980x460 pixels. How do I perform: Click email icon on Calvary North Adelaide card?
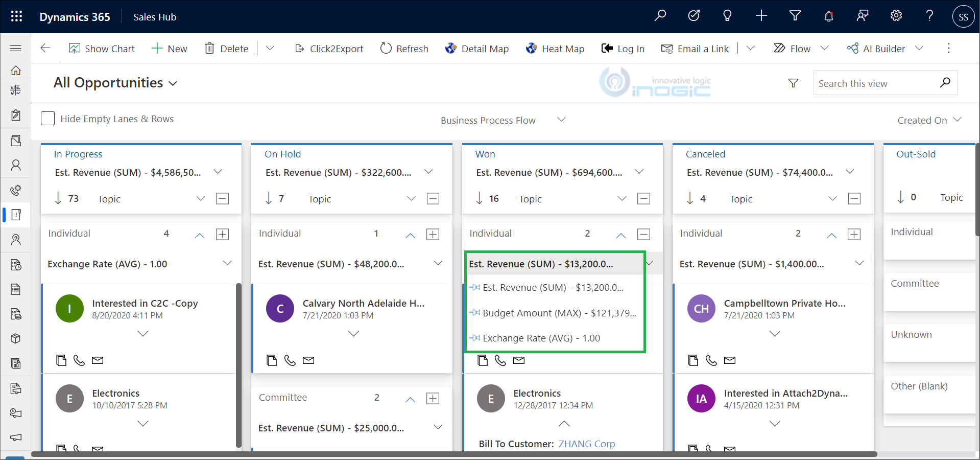308,360
